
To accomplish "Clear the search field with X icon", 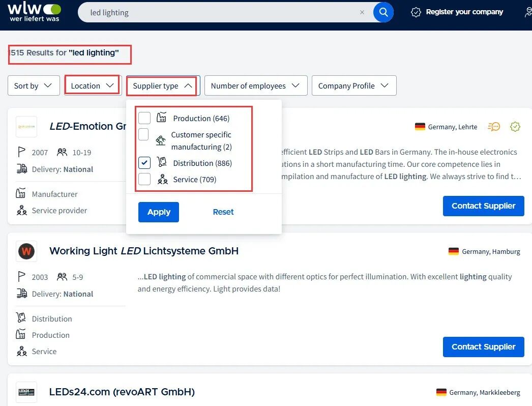I will (x=362, y=12).
